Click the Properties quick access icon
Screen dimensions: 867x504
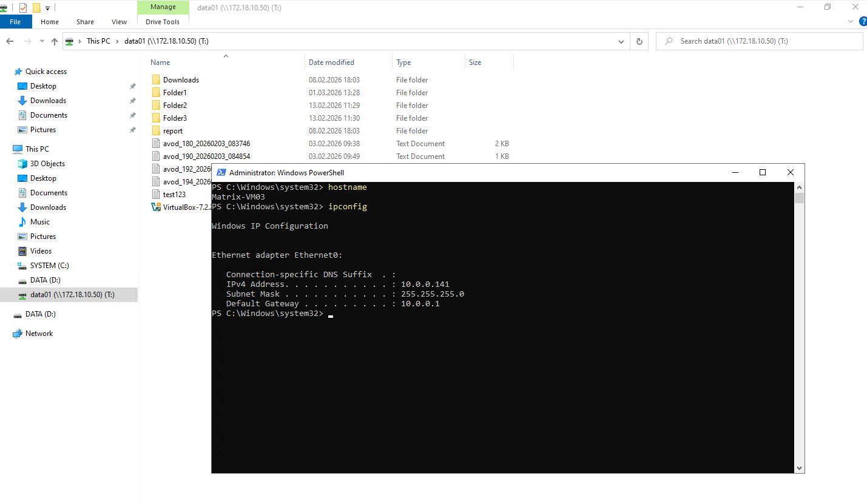[x=23, y=8]
